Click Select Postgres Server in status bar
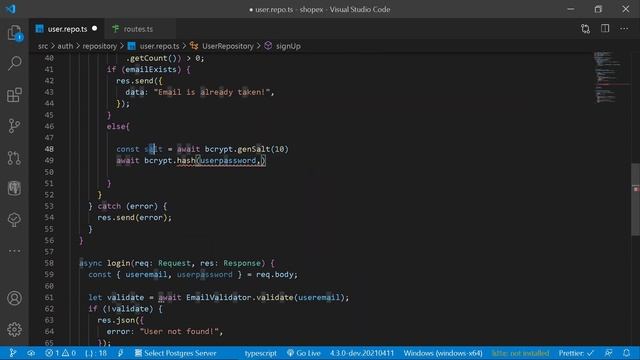The image size is (640, 360). [x=175, y=353]
